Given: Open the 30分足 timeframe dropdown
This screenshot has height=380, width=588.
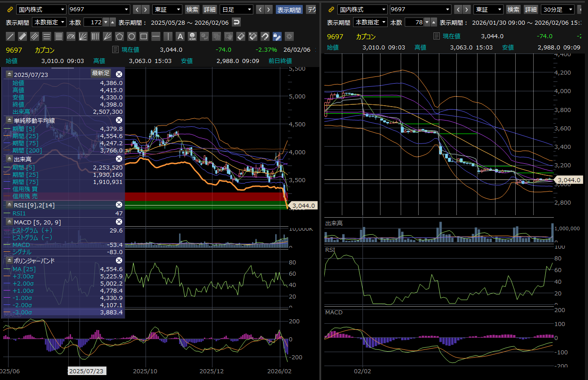Looking at the screenshot, I should click(x=557, y=9).
